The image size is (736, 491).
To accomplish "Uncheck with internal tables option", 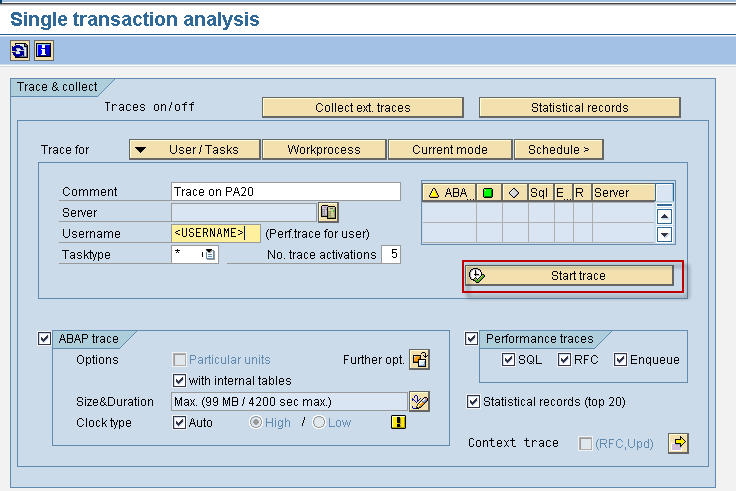I will [179, 380].
